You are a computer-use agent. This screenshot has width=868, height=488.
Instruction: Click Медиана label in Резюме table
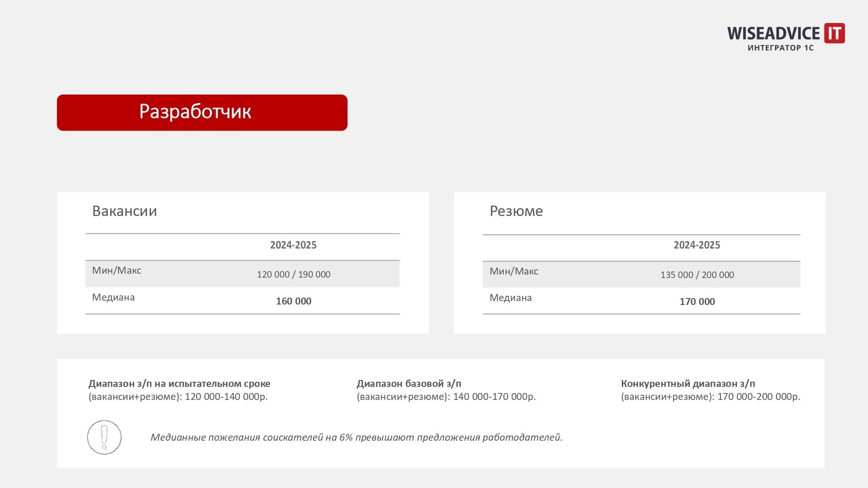coord(511,298)
